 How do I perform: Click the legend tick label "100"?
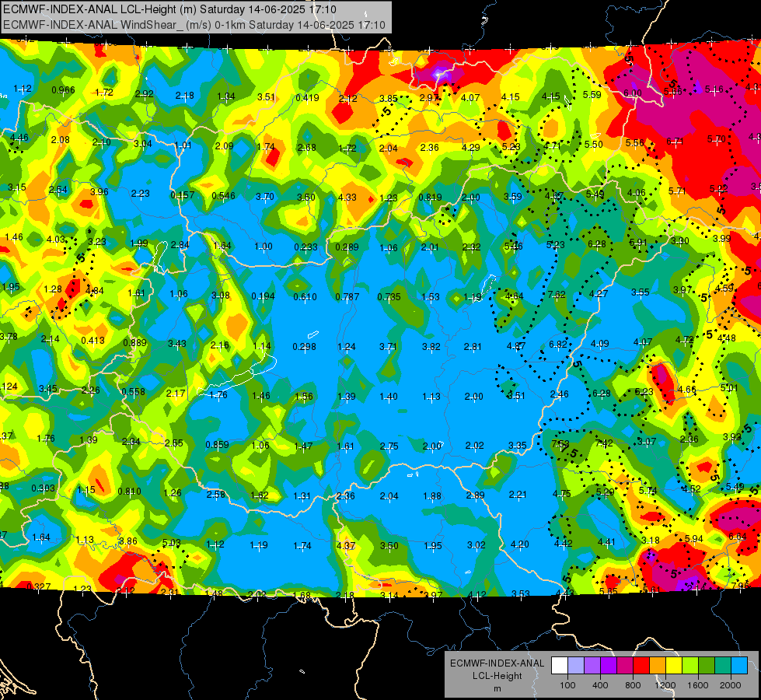(x=567, y=685)
